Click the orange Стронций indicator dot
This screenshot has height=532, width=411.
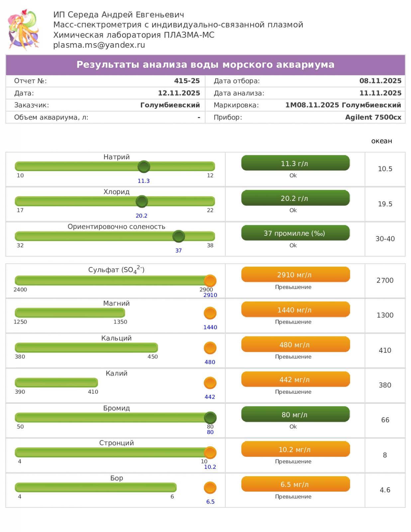click(210, 453)
